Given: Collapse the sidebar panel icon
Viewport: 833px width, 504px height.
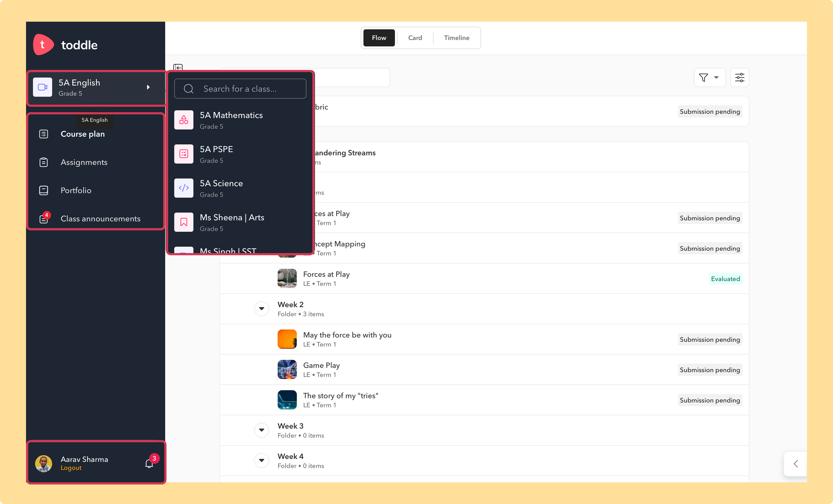Looking at the screenshot, I should pyautogui.click(x=178, y=67).
